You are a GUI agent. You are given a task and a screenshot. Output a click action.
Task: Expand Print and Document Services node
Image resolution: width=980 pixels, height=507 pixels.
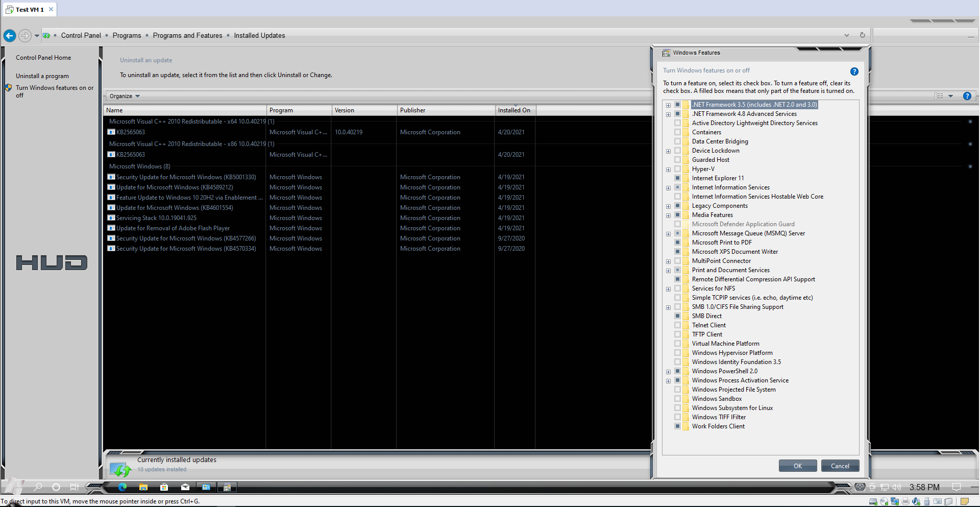(x=668, y=271)
